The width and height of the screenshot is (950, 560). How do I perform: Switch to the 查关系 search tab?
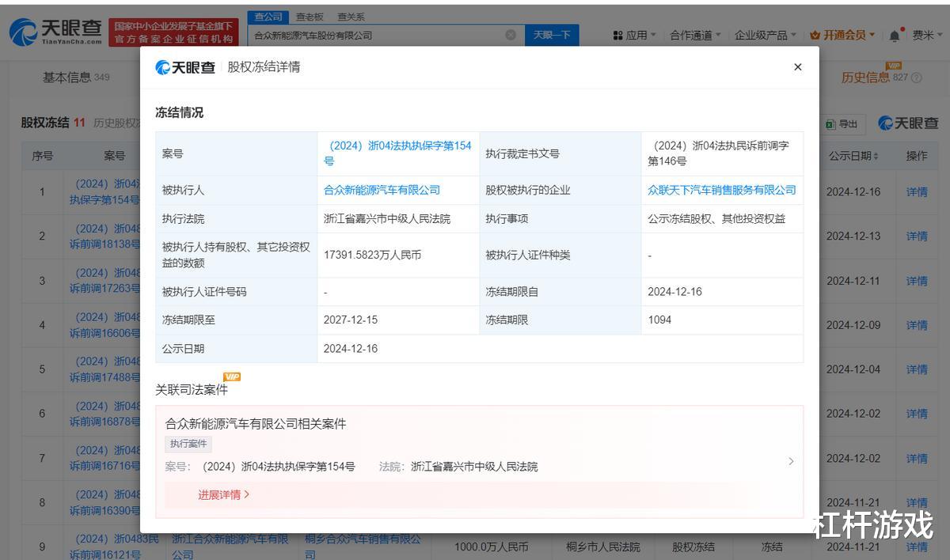[351, 17]
